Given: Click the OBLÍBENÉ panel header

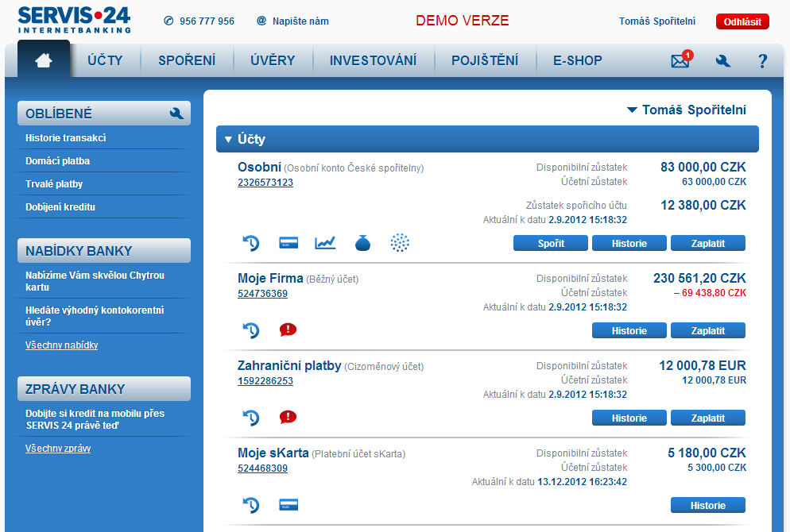Looking at the screenshot, I should [104, 114].
